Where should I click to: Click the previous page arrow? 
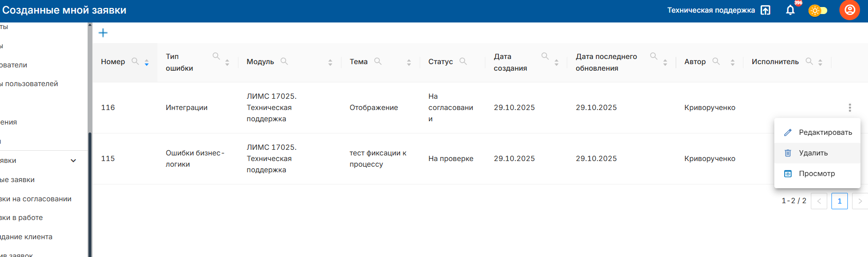pyautogui.click(x=819, y=201)
